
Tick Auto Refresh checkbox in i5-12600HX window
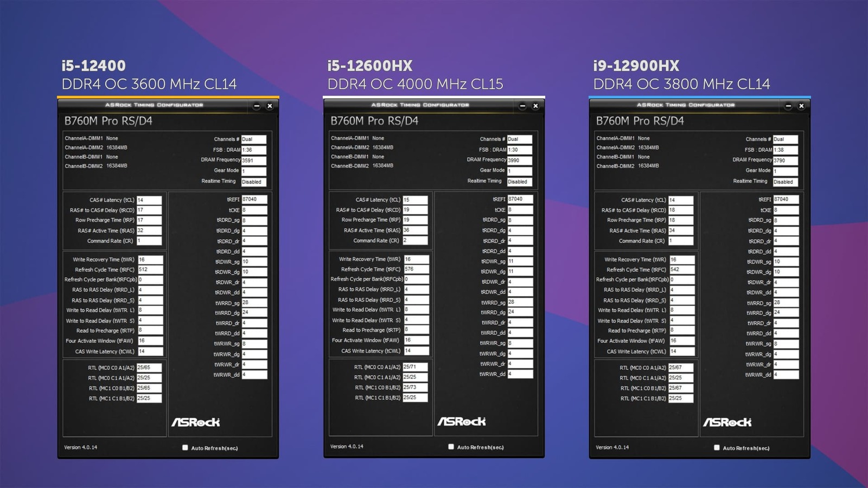(x=451, y=447)
